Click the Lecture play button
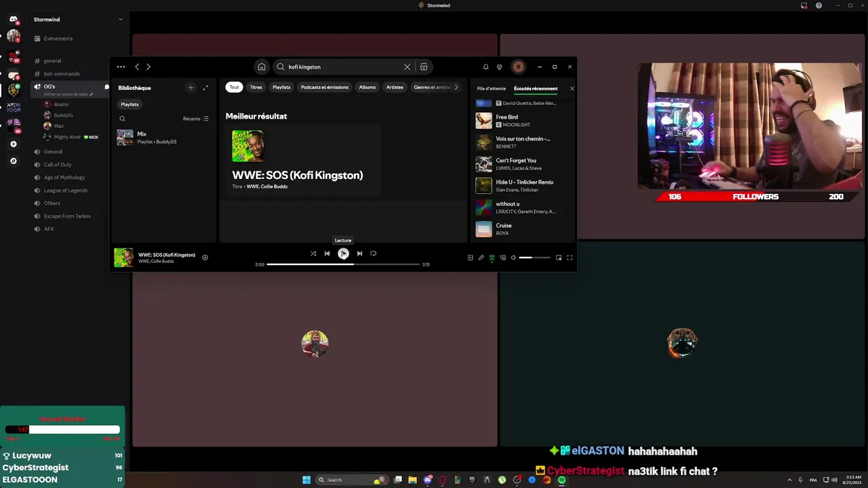The width and height of the screenshot is (868, 488). [343, 253]
